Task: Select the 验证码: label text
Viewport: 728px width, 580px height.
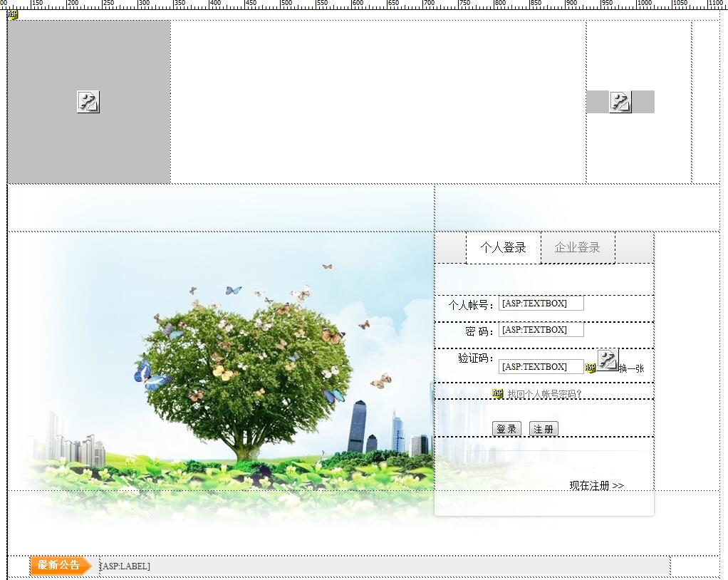Action: coord(475,358)
